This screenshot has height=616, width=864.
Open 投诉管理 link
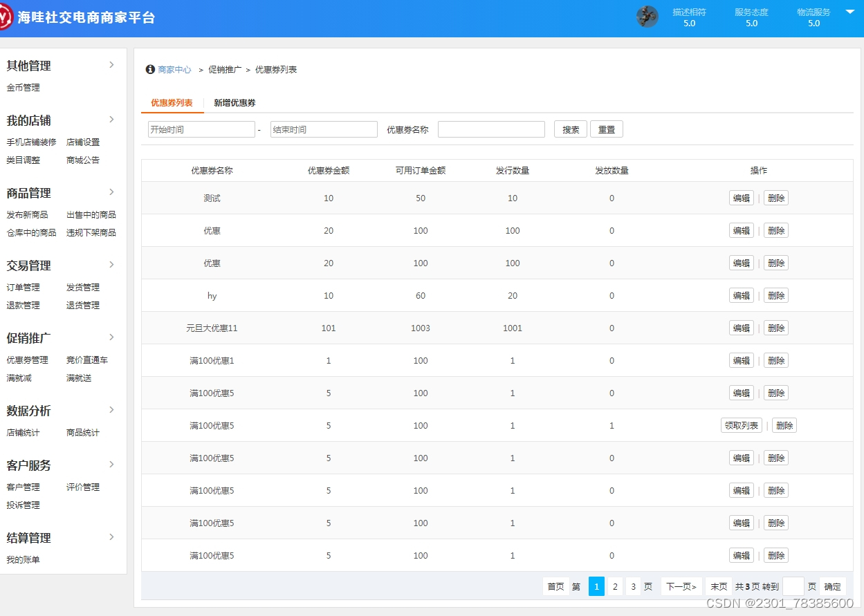pos(24,505)
